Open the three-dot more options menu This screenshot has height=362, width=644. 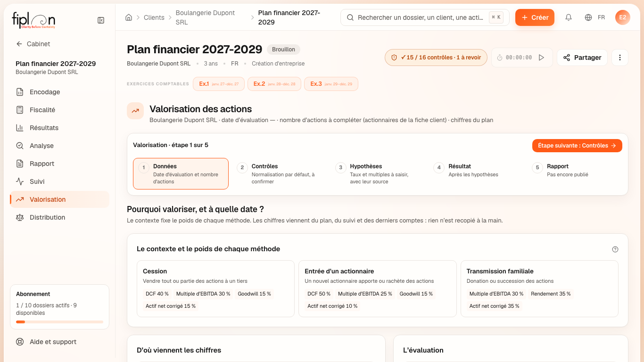point(620,58)
